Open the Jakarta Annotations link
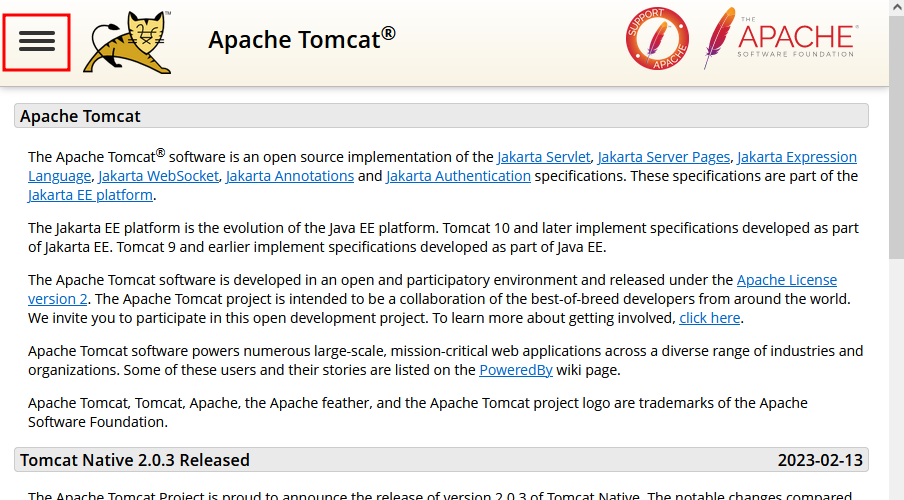 point(290,176)
